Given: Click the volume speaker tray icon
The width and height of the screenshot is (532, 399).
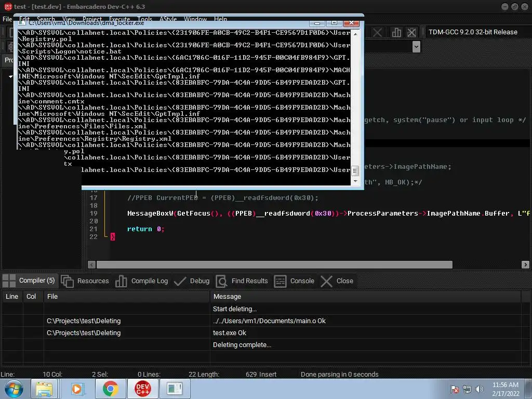Looking at the screenshot, I should pos(480,389).
